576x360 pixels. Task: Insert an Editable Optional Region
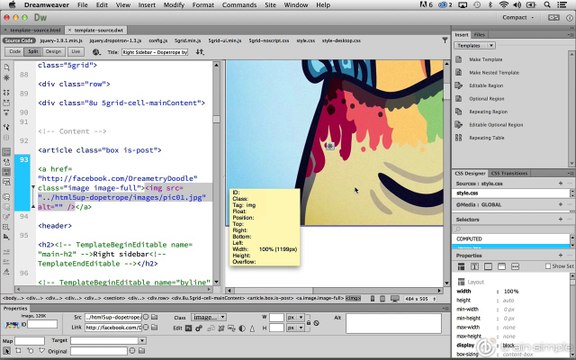pyautogui.click(x=496, y=125)
